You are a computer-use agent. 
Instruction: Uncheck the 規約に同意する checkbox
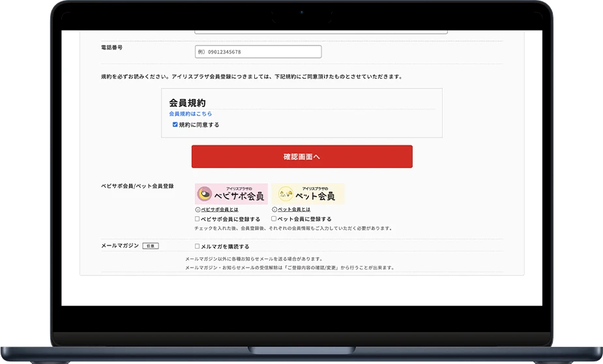click(175, 124)
